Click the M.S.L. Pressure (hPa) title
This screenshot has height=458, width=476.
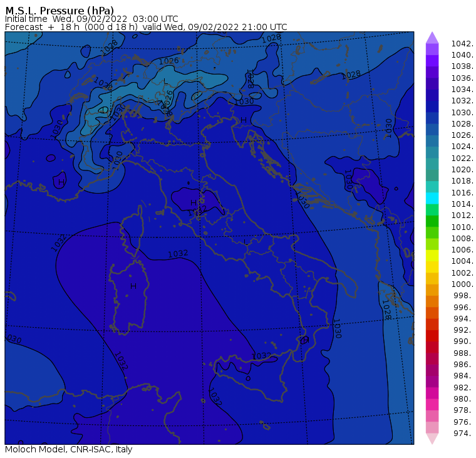pos(59,10)
